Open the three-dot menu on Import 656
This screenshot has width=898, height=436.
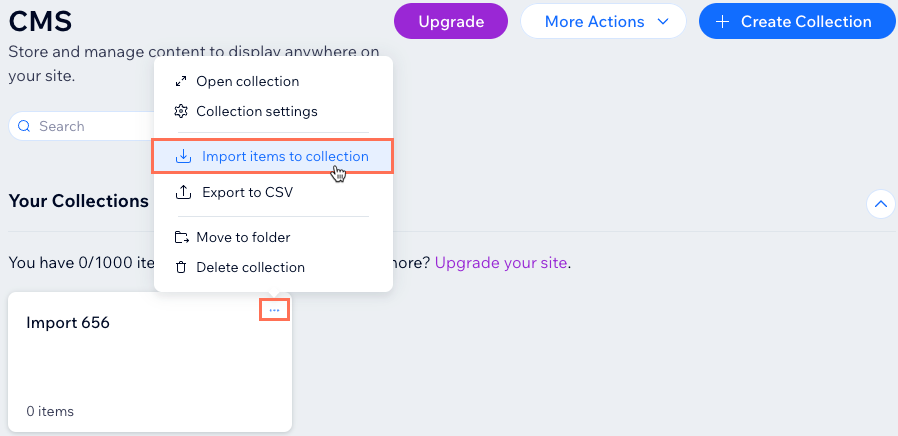pyautogui.click(x=274, y=310)
